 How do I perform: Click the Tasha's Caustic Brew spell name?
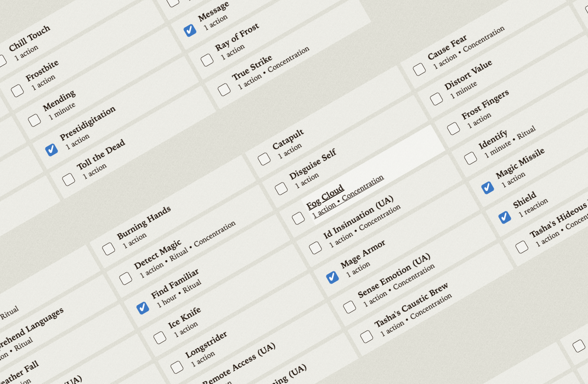[x=410, y=305]
